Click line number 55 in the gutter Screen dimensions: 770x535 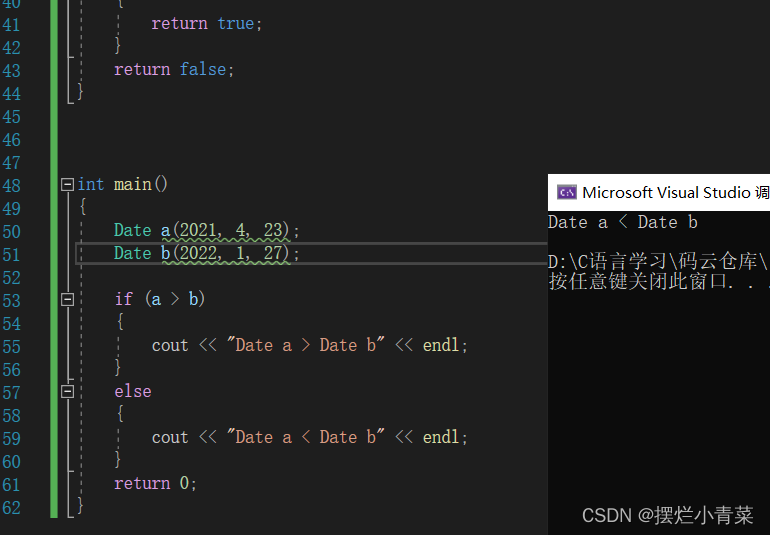coord(11,347)
